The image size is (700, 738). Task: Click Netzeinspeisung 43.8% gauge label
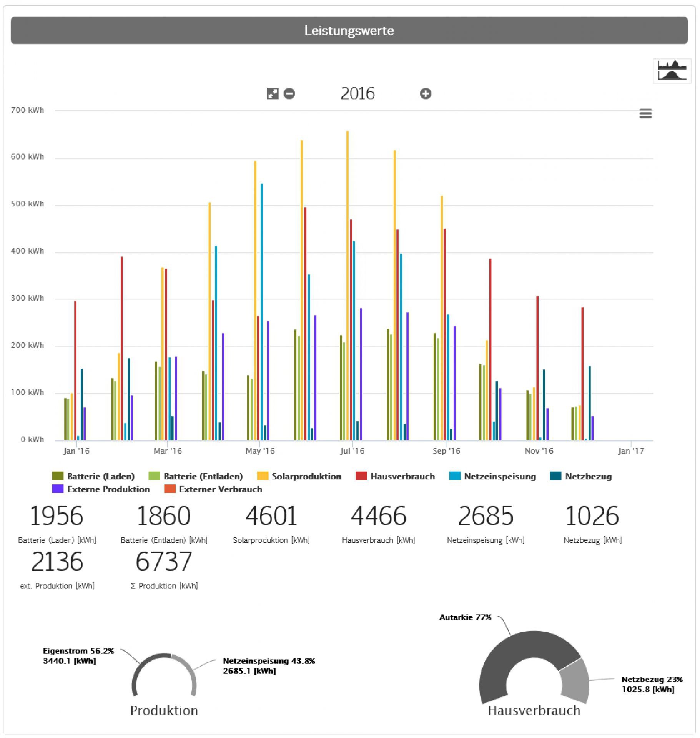[x=269, y=666]
